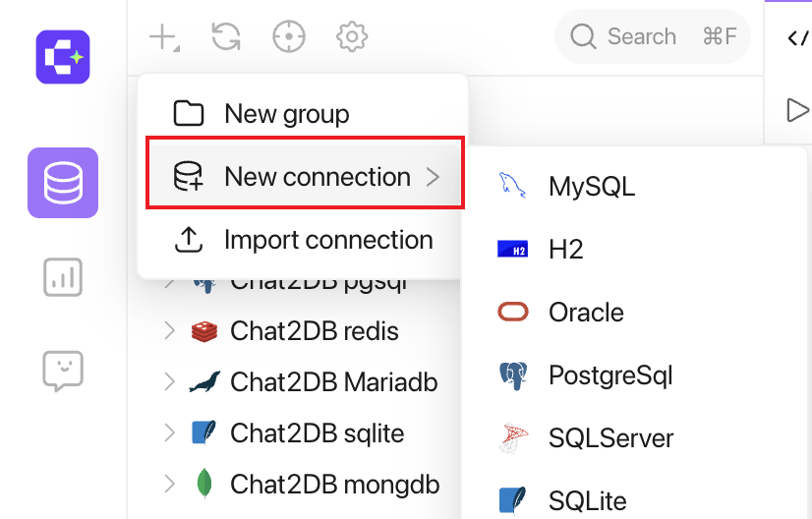This screenshot has height=519, width=812.
Task: Expand the Chat2DB mongdb connection
Action: pyautogui.click(x=169, y=484)
